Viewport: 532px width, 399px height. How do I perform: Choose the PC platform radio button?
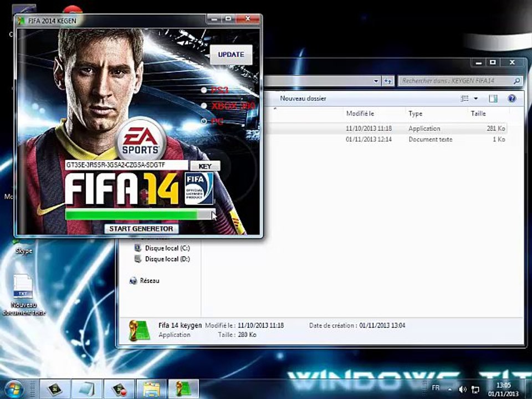(203, 121)
